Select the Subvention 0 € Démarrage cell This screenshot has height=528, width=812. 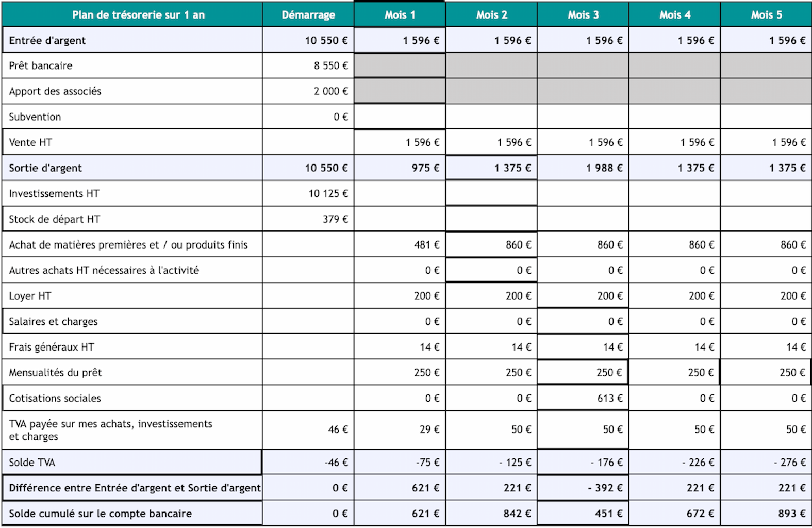(308, 117)
